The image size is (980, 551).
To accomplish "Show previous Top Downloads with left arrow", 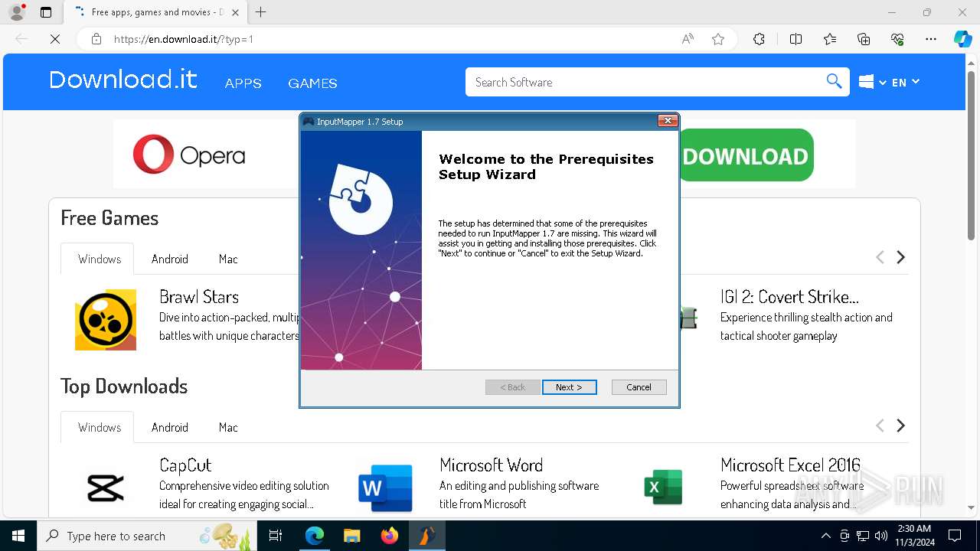I will (880, 425).
